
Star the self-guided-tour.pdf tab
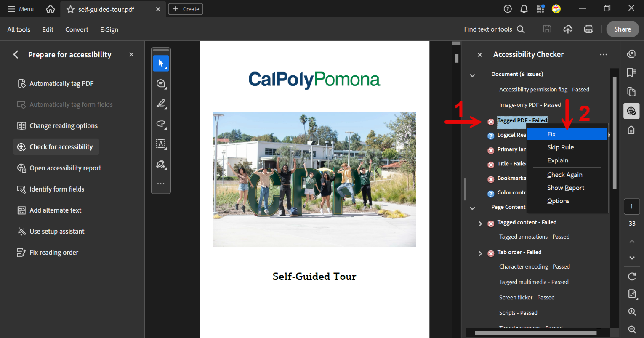[70, 9]
